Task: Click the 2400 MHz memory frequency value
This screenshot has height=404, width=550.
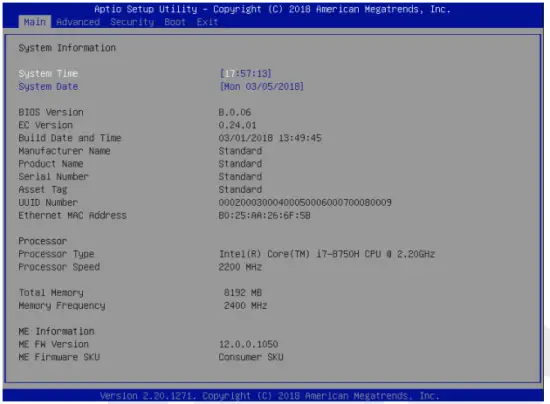Action: [x=246, y=305]
